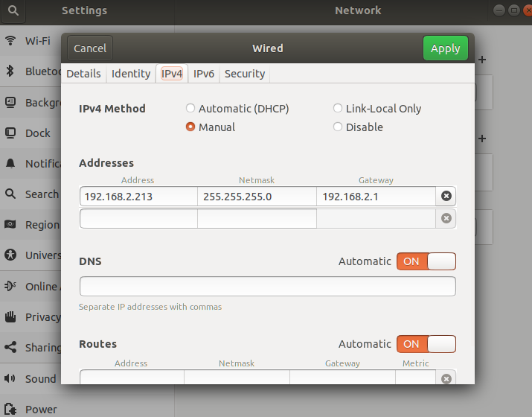Delete the empty second address row
The image size is (532, 417).
(446, 218)
